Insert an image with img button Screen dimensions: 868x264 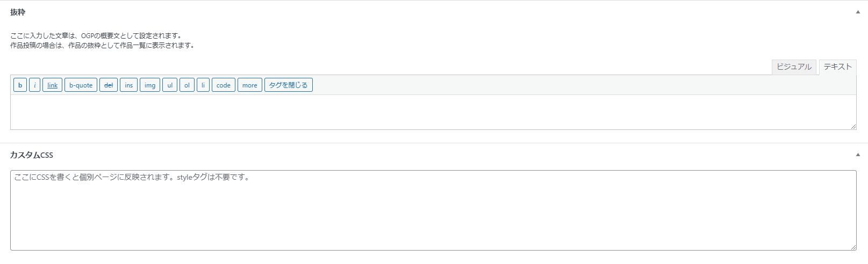point(150,85)
